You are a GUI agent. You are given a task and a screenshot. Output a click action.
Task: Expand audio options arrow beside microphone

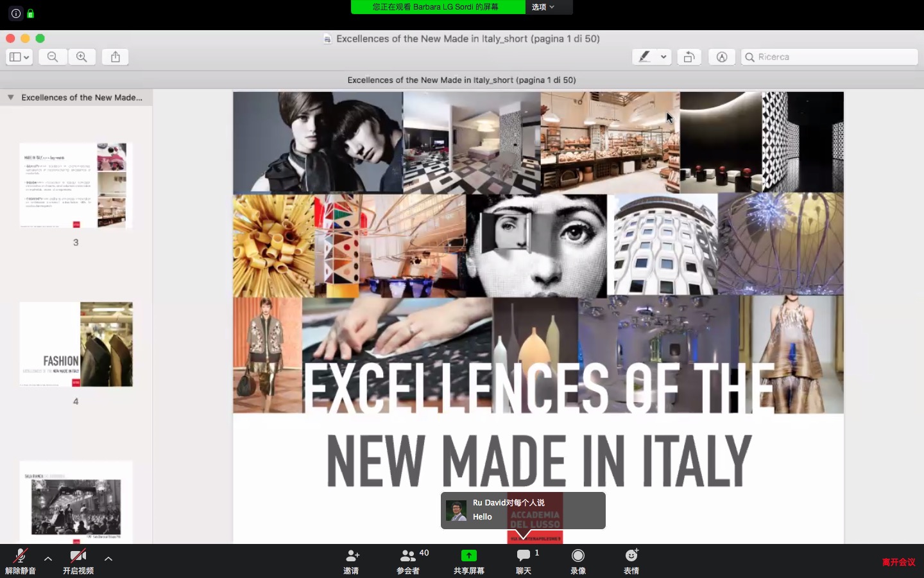[48, 559]
